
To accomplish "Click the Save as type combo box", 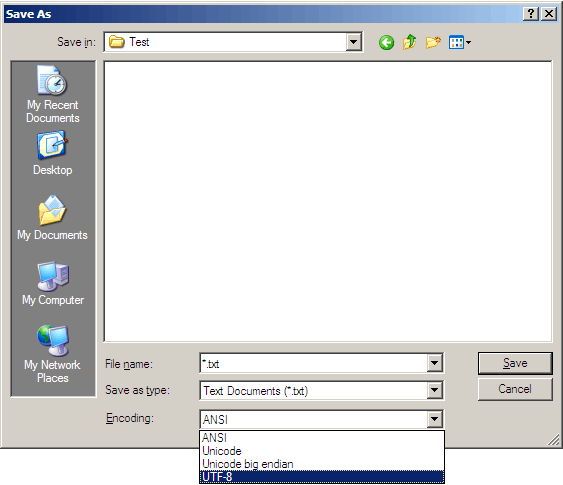I will [321, 390].
